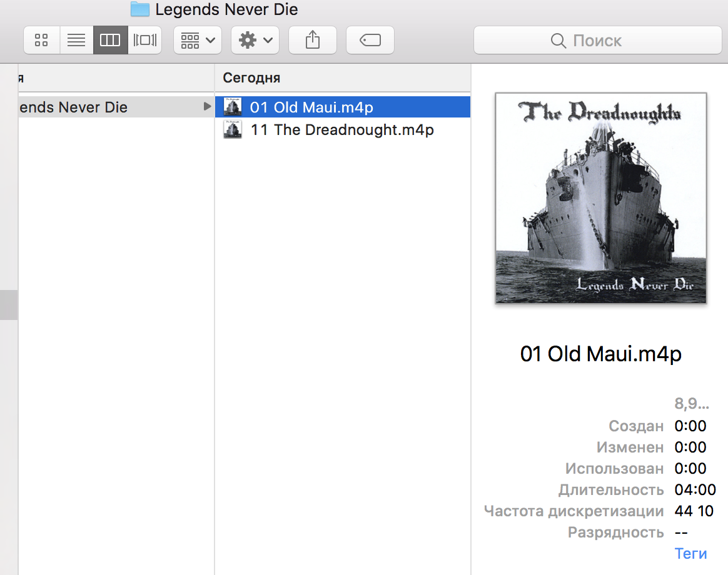
Task: Select Legends Never Die folder row
Action: pos(116,107)
